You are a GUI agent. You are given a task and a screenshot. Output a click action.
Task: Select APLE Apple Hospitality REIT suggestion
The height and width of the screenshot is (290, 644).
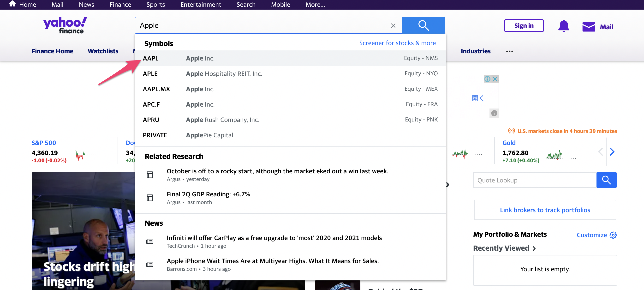click(290, 73)
